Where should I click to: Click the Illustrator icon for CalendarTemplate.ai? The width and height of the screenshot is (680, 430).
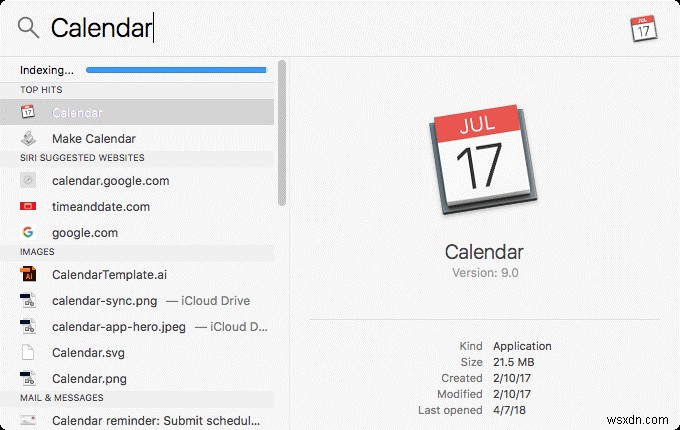point(28,274)
